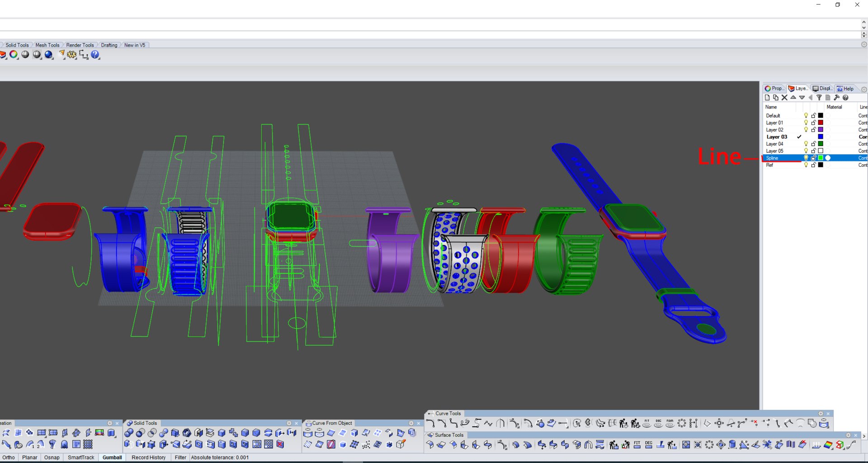868x463 pixels.
Task: Select the Fillet curves tool in Curve Tools
Action: (x=430, y=423)
